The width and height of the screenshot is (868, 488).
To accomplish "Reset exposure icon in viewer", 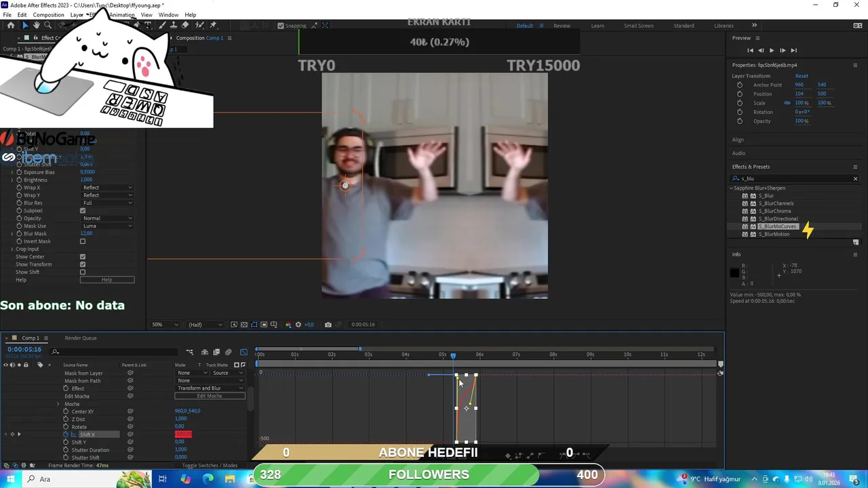I will 298,325.
